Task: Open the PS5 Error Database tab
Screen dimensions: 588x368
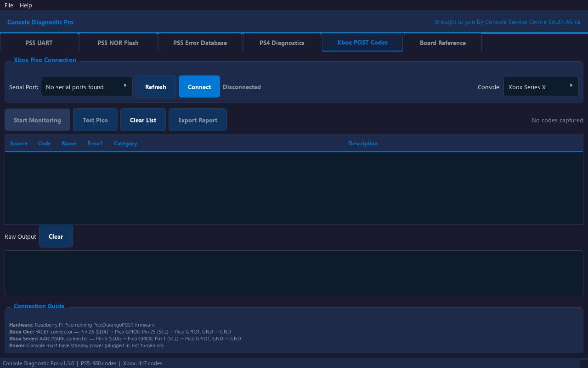Action: pyautogui.click(x=200, y=43)
